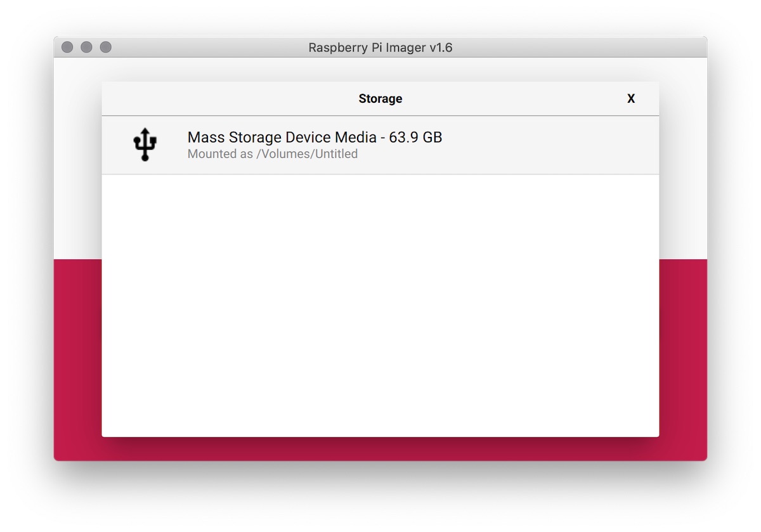Screen dimensions: 761x532
Task: Click the highlighted storage list row
Action: [x=380, y=145]
